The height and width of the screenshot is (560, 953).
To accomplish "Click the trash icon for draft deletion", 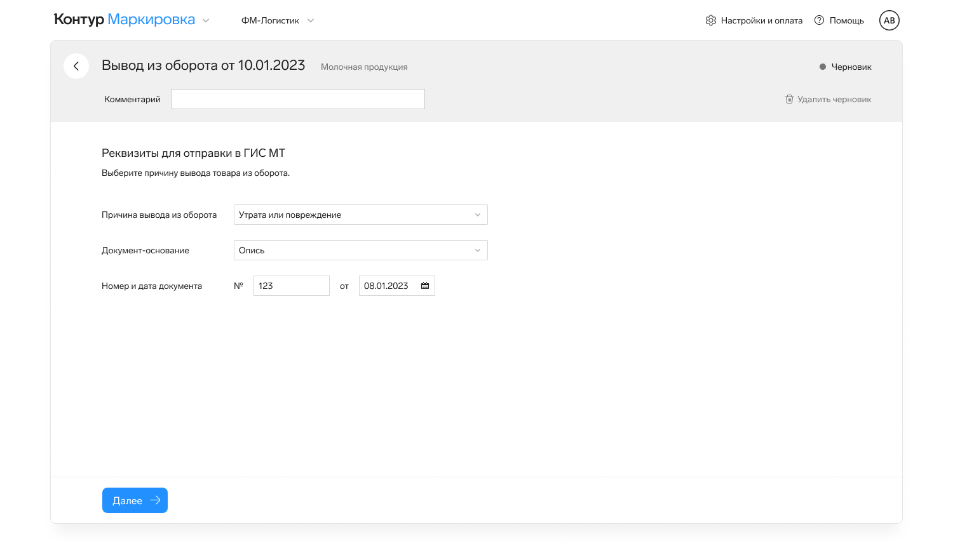I will [x=789, y=99].
